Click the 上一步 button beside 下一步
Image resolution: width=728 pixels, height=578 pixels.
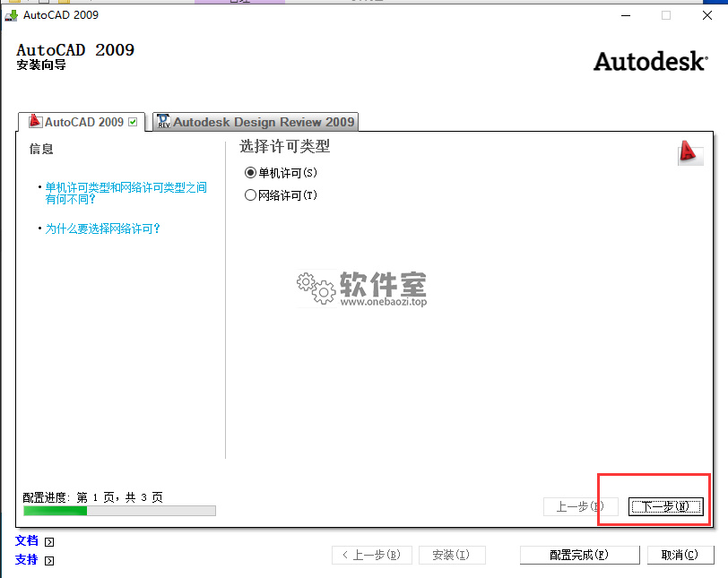click(580, 506)
